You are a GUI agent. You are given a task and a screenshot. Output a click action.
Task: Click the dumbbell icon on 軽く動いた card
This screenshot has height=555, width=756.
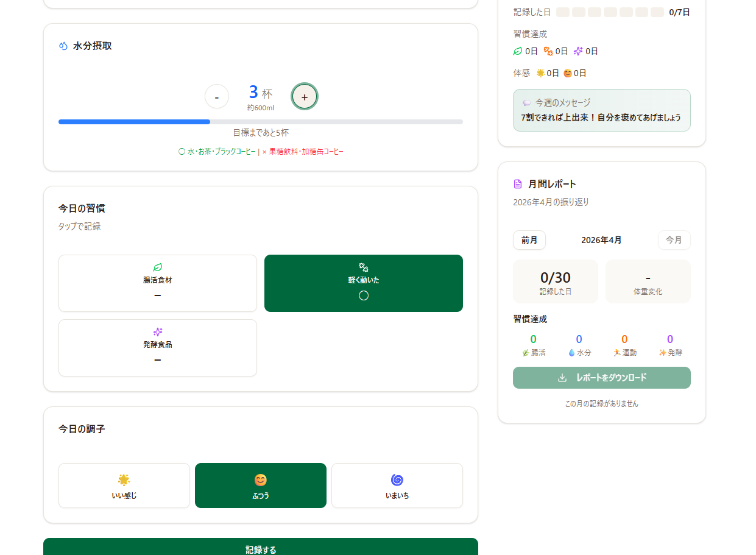pos(364,267)
